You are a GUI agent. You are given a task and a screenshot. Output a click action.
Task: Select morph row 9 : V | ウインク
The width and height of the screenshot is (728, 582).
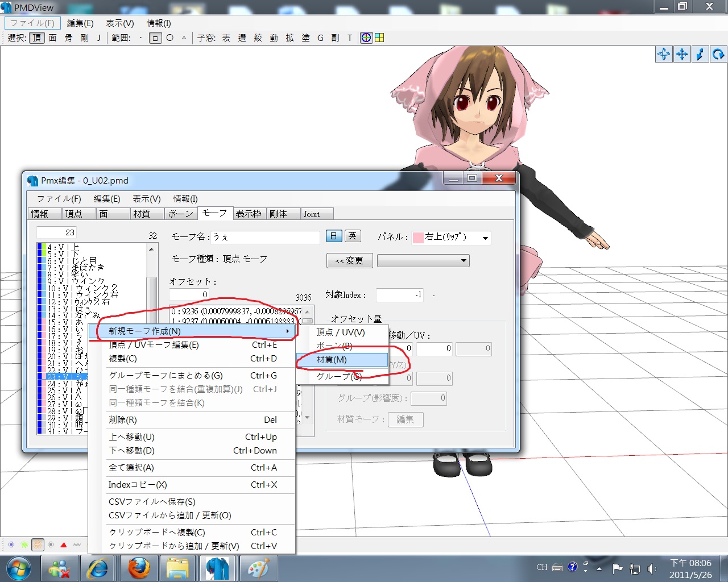point(91,281)
